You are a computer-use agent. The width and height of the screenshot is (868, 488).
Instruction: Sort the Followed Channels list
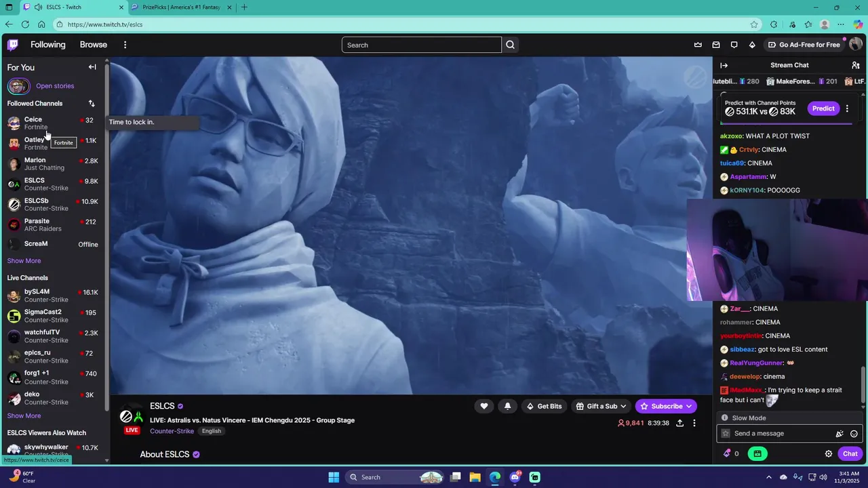[92, 104]
